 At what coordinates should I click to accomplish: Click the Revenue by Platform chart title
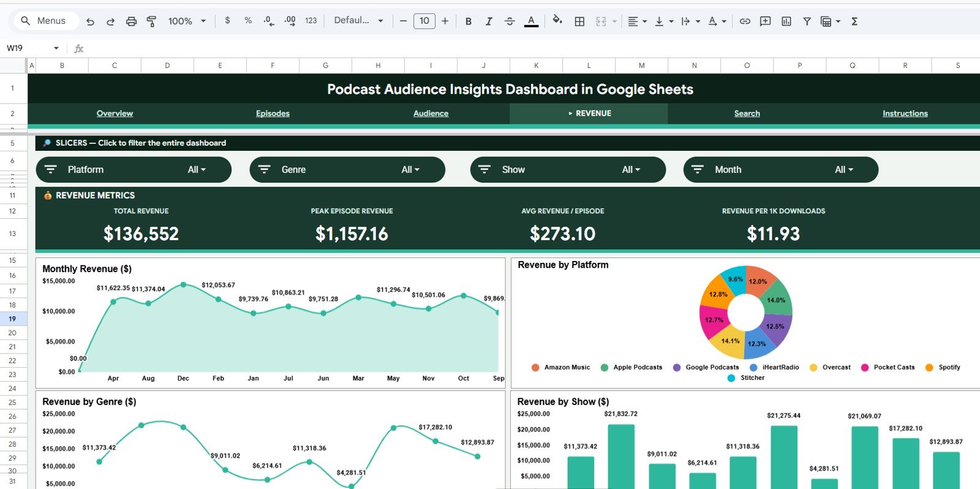coord(563,265)
